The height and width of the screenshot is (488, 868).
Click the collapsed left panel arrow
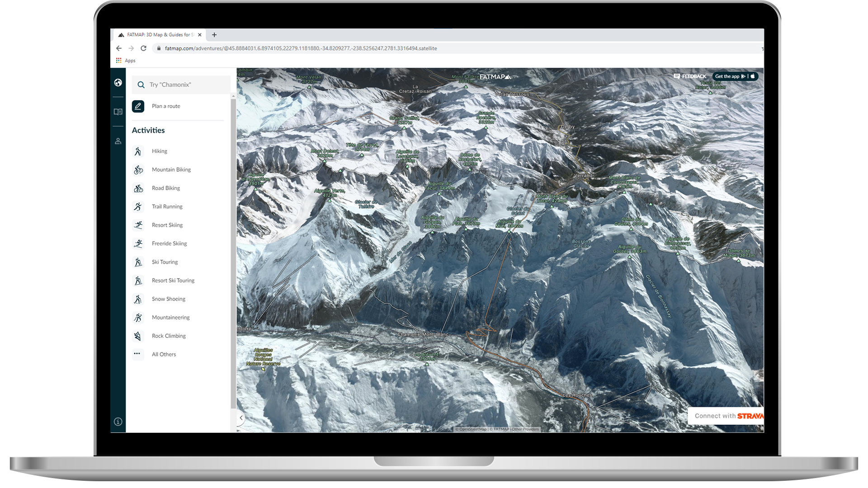click(241, 417)
